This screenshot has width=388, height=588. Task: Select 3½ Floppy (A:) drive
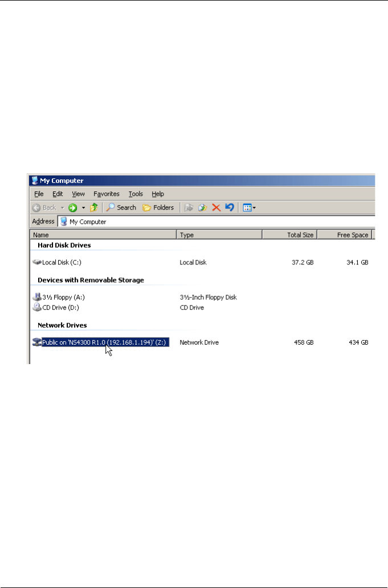point(63,297)
